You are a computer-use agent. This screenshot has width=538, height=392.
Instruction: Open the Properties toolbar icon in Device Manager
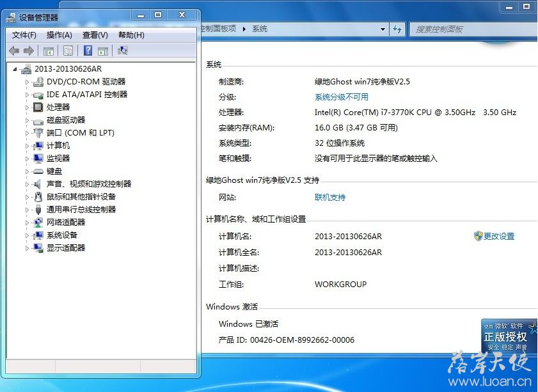point(68,51)
